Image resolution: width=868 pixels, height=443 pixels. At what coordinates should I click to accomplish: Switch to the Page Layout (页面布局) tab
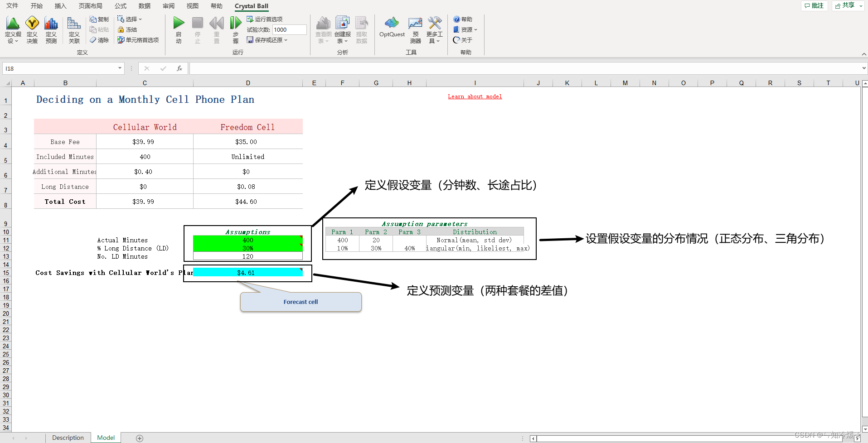point(91,6)
